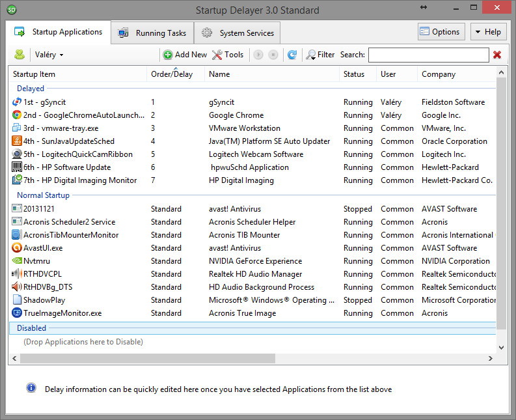Click the TrueImageMonitor.exe icon
Image resolution: width=516 pixels, height=420 pixels.
click(x=17, y=313)
